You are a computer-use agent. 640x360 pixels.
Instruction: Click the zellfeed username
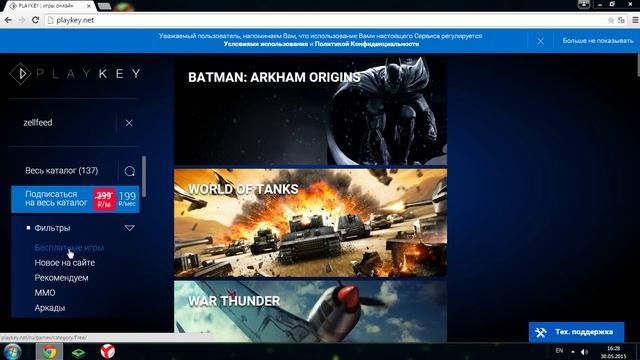(38, 122)
